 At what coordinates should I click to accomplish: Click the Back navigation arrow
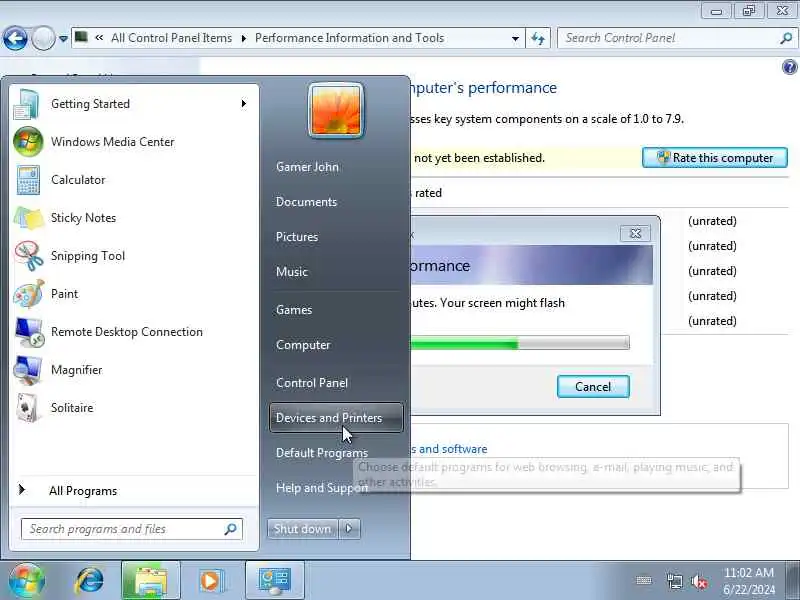click(x=15, y=38)
